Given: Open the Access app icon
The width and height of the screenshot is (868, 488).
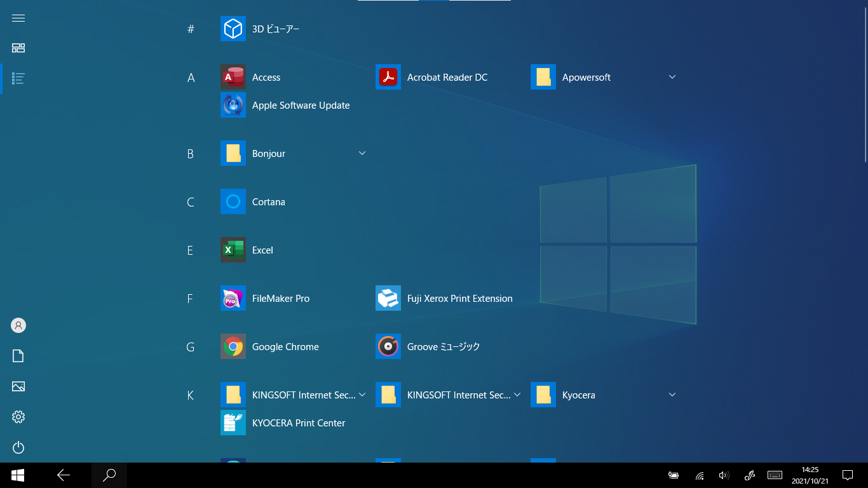Looking at the screenshot, I should coord(233,77).
